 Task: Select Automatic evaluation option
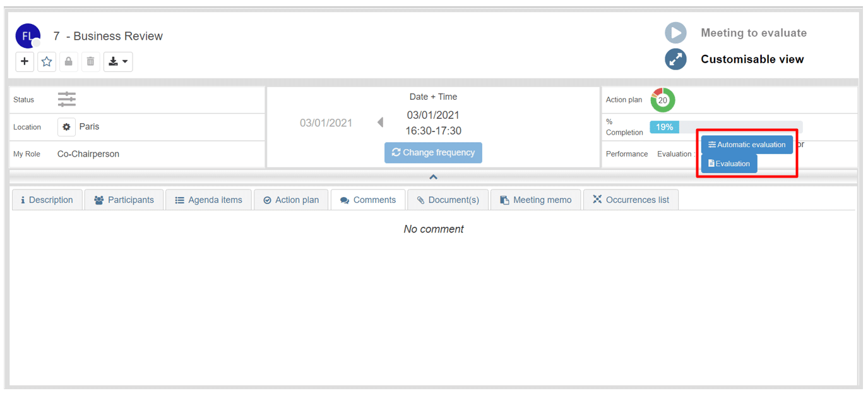tap(747, 145)
